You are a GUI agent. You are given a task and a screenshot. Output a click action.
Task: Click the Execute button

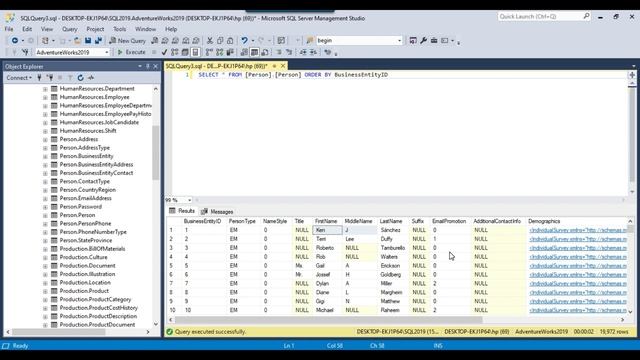pyautogui.click(x=131, y=52)
